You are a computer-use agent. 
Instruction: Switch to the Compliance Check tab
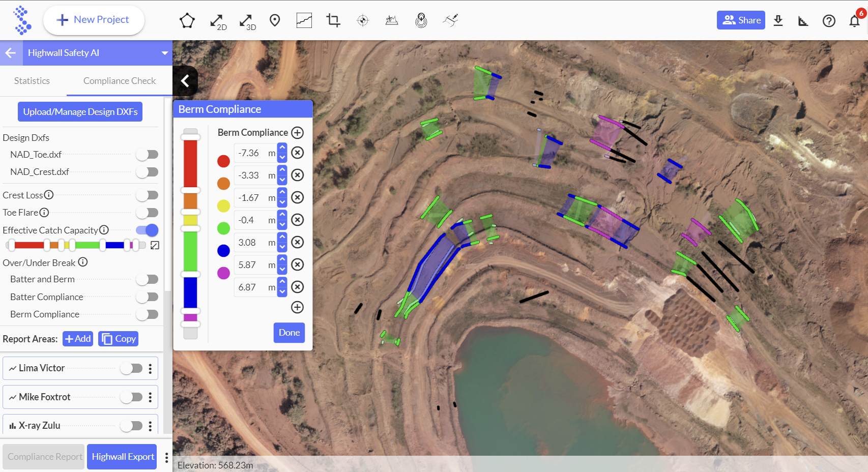coord(120,81)
